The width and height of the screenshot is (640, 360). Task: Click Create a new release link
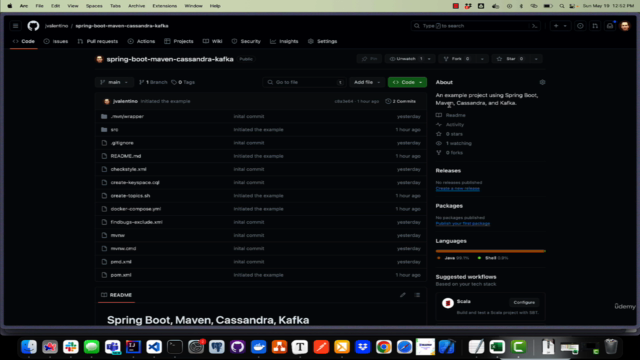click(x=458, y=188)
